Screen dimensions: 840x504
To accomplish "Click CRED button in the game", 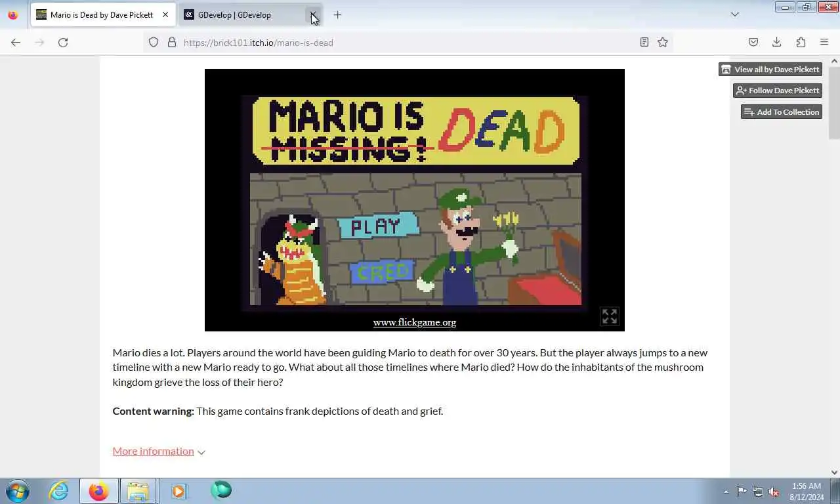I will click(383, 271).
